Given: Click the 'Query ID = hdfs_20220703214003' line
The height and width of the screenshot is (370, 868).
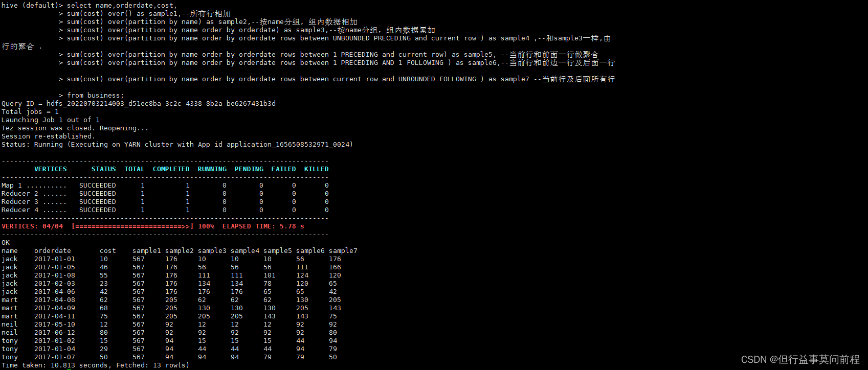Looking at the screenshot, I should [x=139, y=104].
